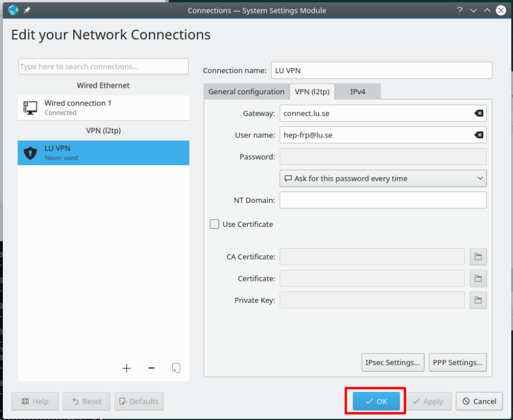513x420 pixels.
Task: Select the VPN (l2tp) tab
Action: pyautogui.click(x=312, y=91)
